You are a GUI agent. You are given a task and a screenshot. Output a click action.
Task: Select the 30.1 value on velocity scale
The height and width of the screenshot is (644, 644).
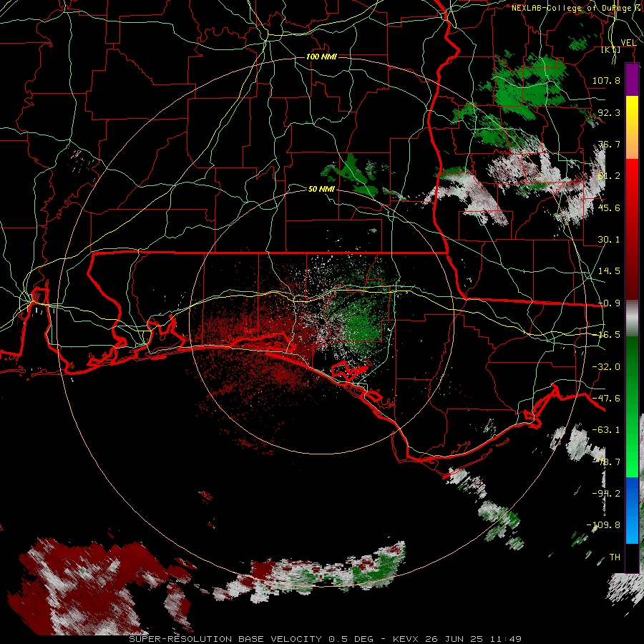(x=609, y=240)
